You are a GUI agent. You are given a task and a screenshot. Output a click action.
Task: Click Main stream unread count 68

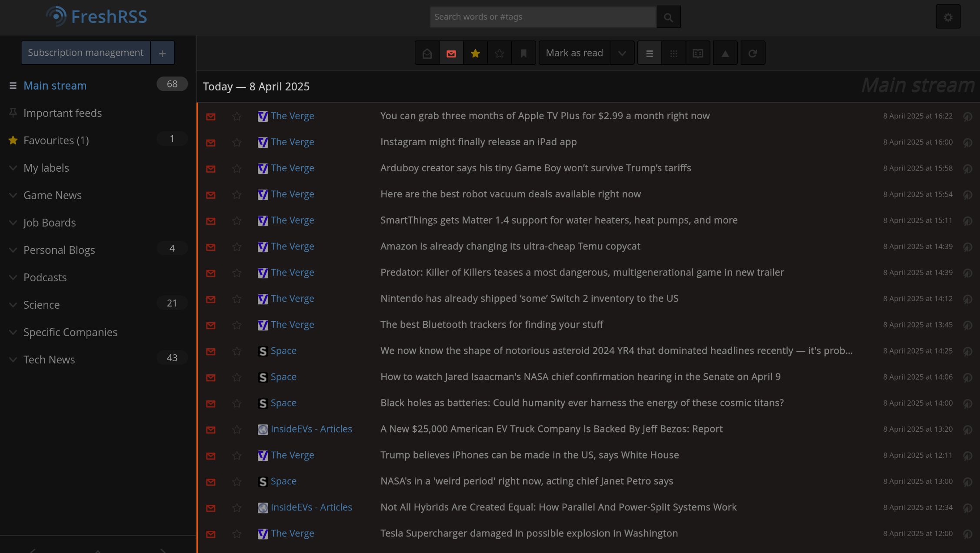point(172,84)
